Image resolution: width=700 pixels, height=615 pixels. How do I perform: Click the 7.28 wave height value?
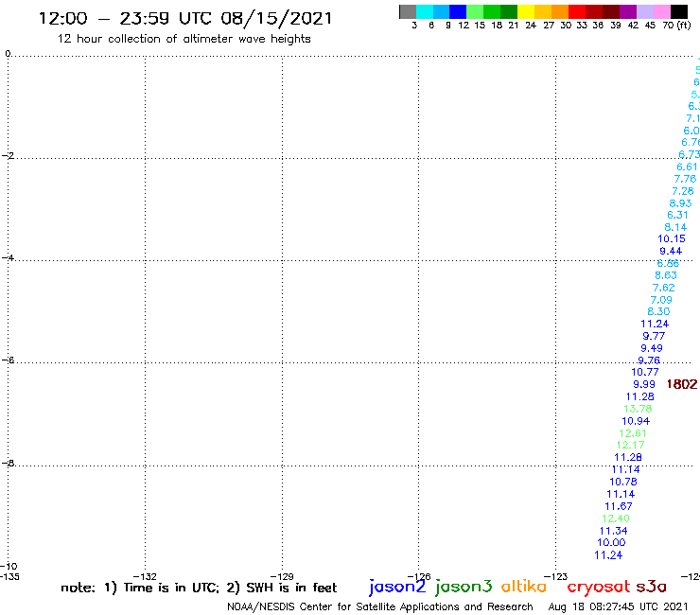coord(683,191)
